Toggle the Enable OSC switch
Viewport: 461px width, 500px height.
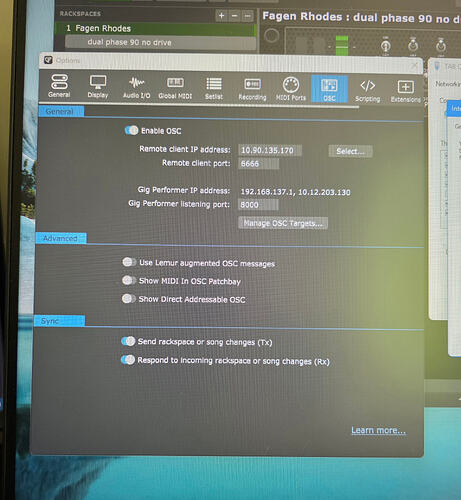pos(131,130)
